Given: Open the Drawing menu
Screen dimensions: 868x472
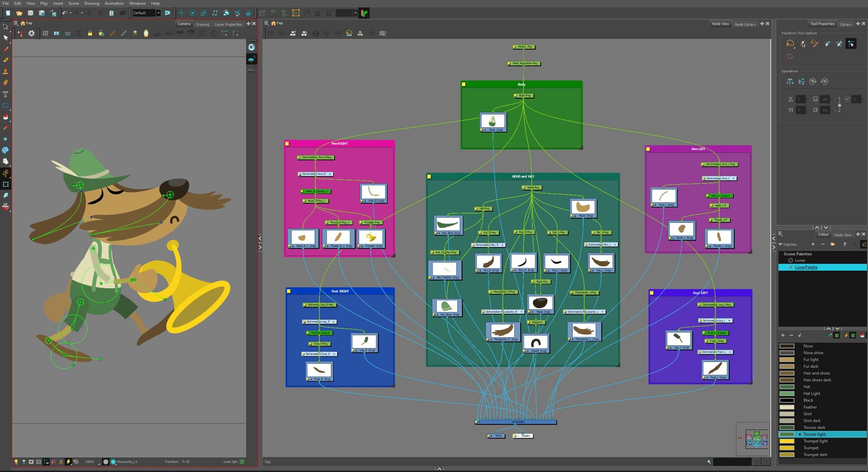Looking at the screenshot, I should pos(92,3).
